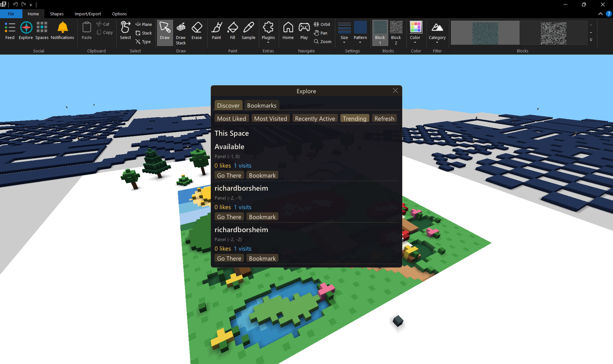Select Block 2 slot

396,33
